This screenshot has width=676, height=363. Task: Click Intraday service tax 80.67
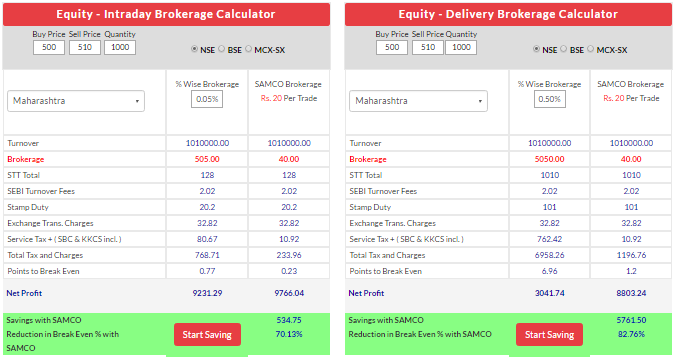click(x=207, y=239)
